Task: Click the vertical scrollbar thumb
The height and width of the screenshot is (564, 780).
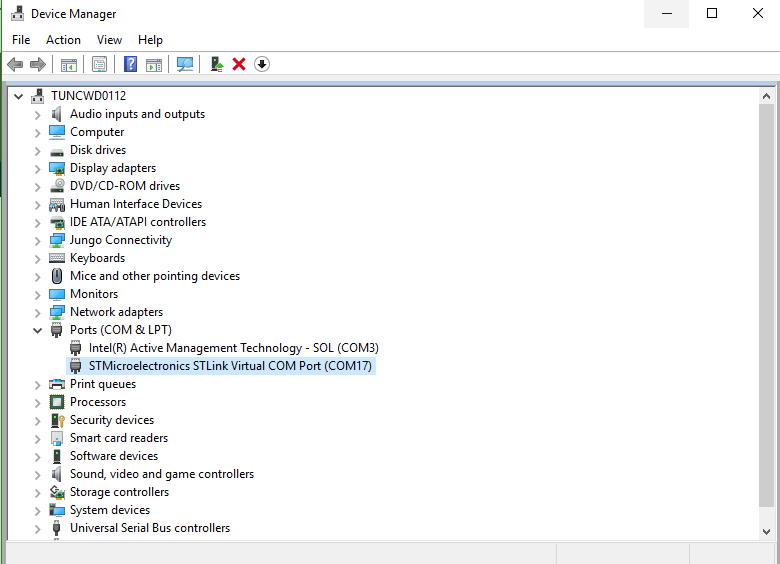Action: point(766,306)
